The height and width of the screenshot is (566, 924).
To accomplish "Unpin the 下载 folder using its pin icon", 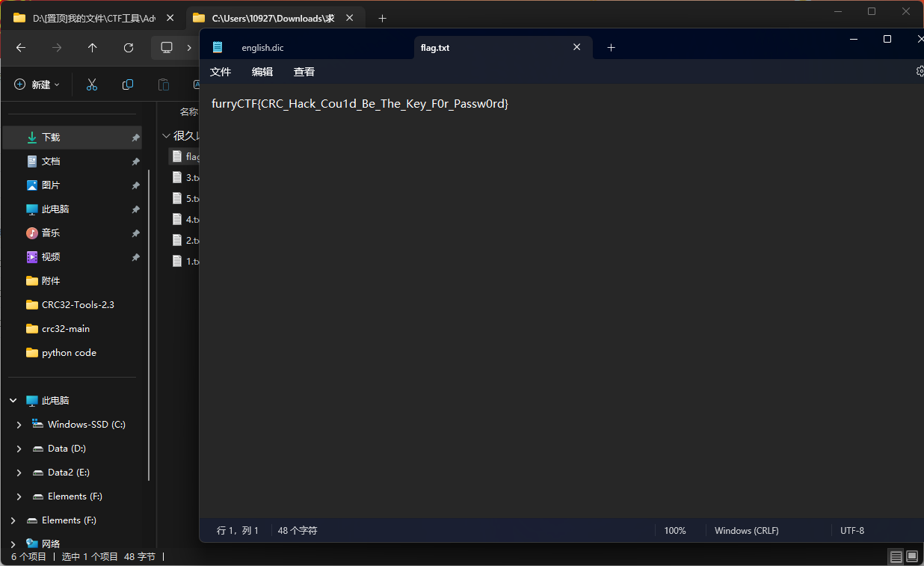I will click(x=135, y=138).
